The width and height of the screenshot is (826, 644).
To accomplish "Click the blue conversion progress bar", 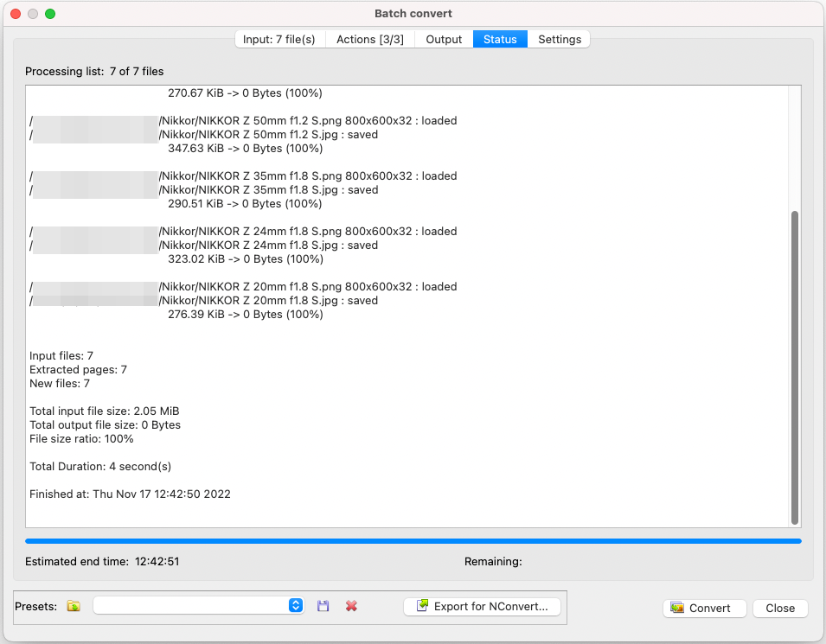I will pyautogui.click(x=413, y=541).
